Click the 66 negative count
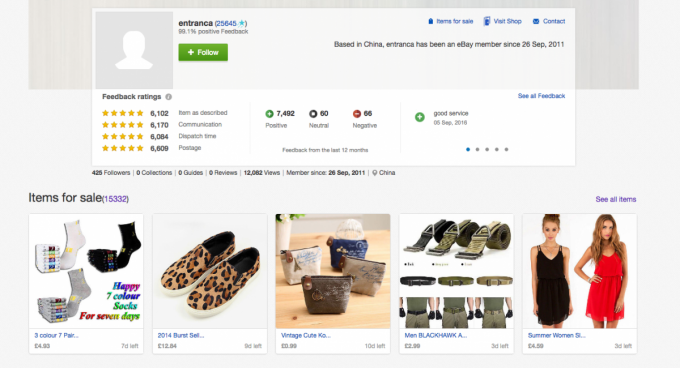Viewport: 680px width, 368px height. (x=368, y=114)
